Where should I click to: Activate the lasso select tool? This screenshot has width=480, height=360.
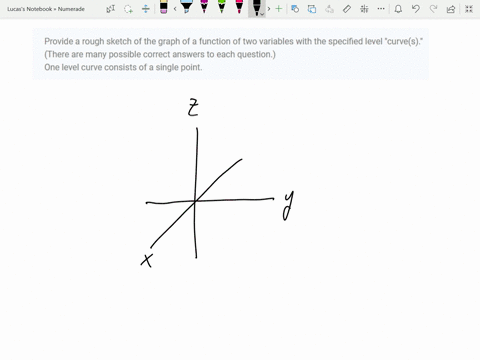128,9
